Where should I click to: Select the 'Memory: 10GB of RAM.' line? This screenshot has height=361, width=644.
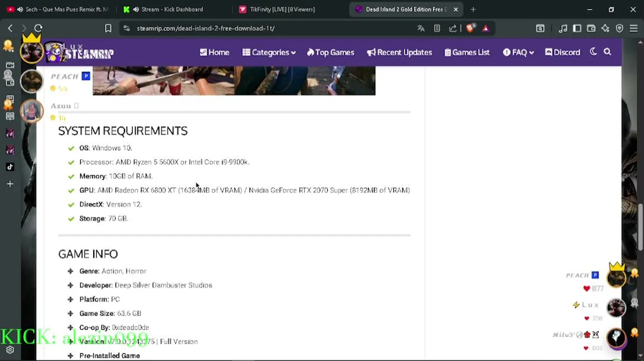tap(116, 176)
